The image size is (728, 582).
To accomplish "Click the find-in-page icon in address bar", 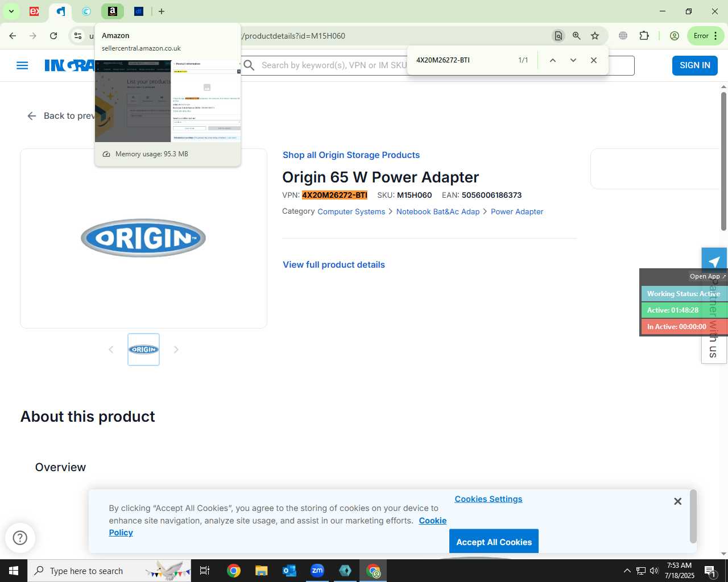I will (x=558, y=36).
